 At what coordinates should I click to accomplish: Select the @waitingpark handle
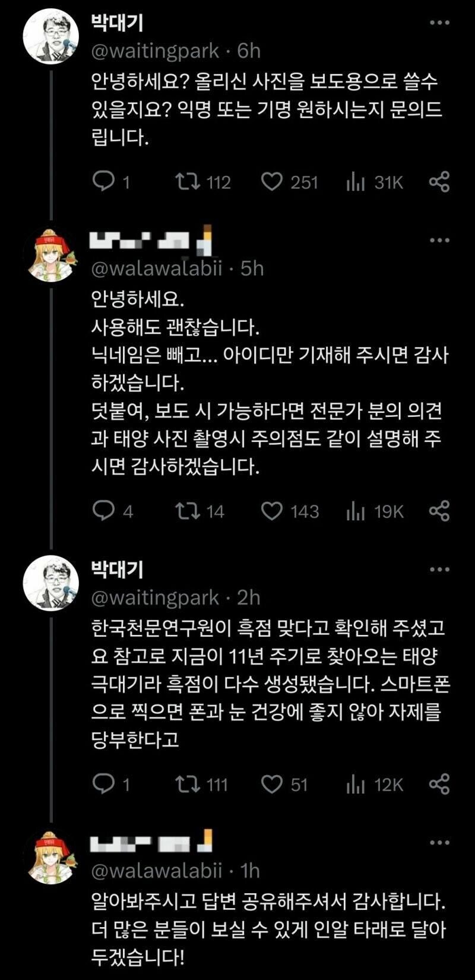pos(150,52)
